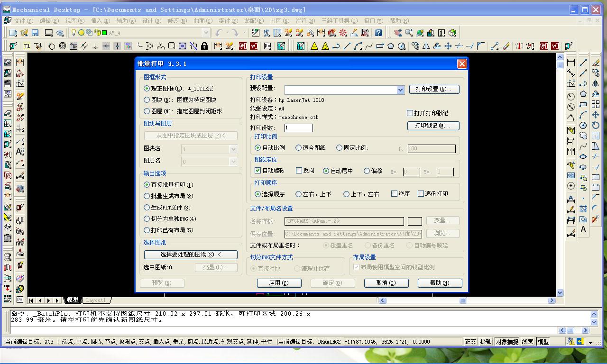This screenshot has width=607, height=364.
Task: Click the 取消(C) button
Action: 386,283
